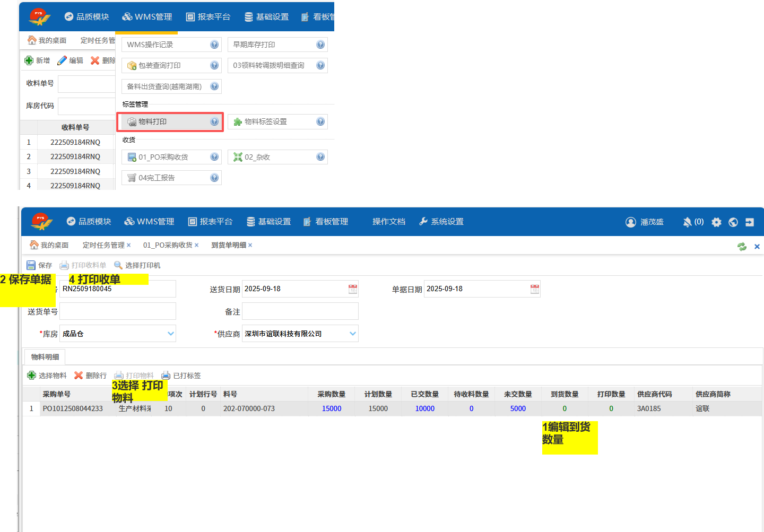The image size is (764, 532).
Task: Click 选择打印机 in toolbar
Action: click(x=137, y=265)
